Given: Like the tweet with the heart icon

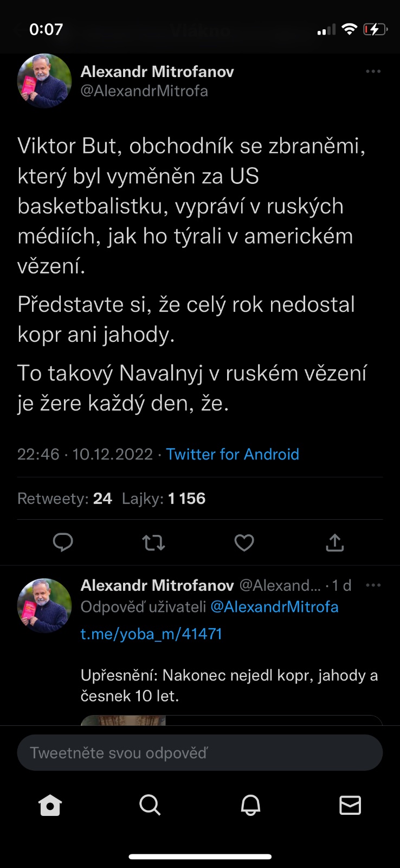Looking at the screenshot, I should (244, 542).
